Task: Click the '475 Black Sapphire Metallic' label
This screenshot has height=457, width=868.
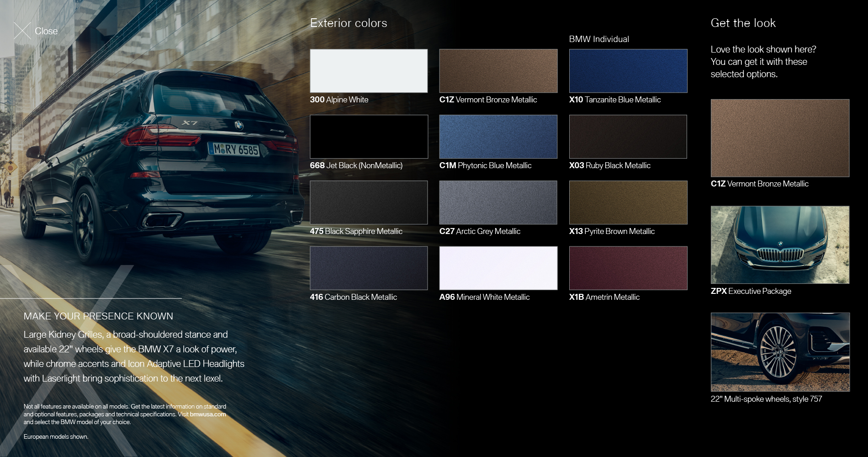Action: (356, 231)
